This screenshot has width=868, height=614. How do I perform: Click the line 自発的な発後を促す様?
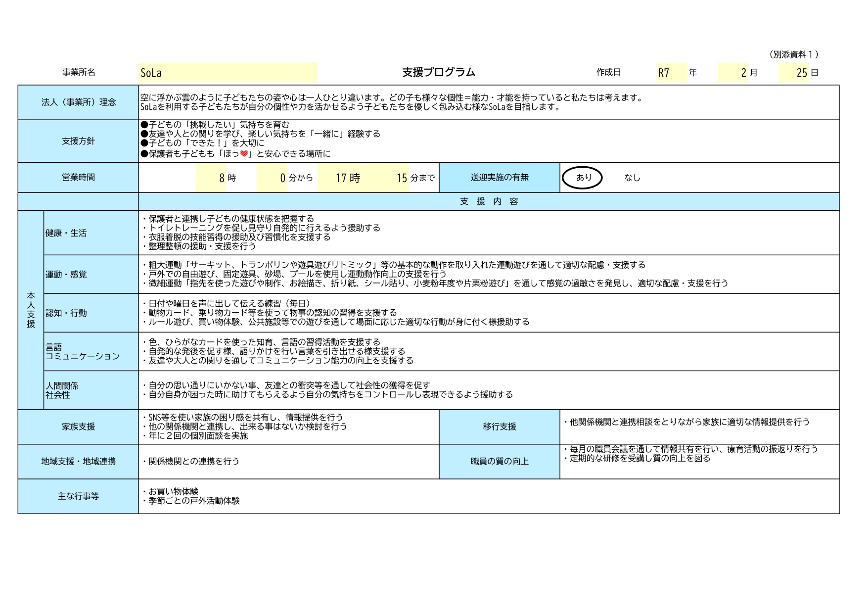click(273, 351)
